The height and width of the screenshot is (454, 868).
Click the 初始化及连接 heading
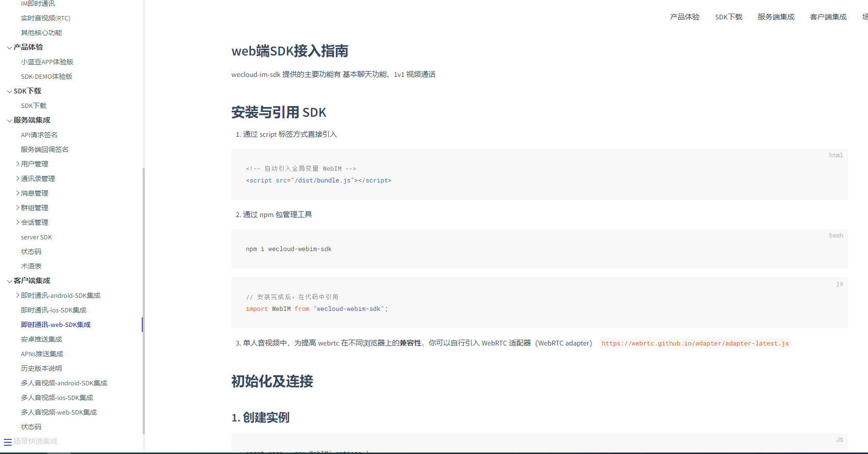click(x=272, y=381)
